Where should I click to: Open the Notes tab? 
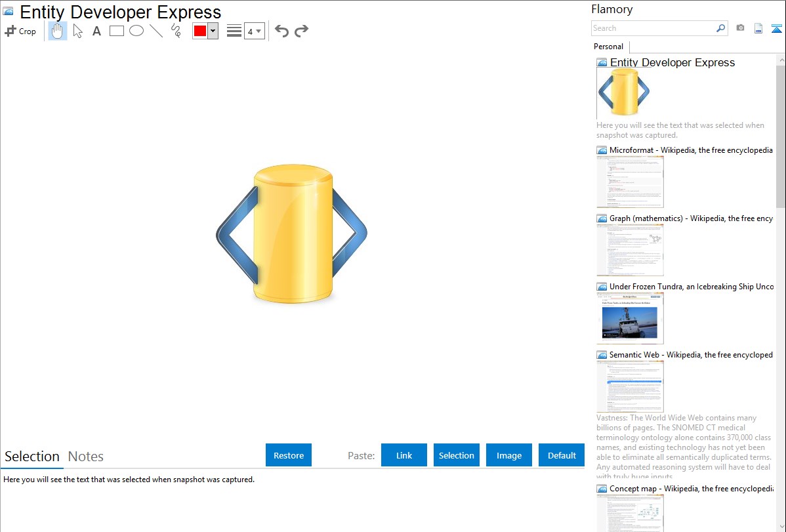pyautogui.click(x=86, y=457)
